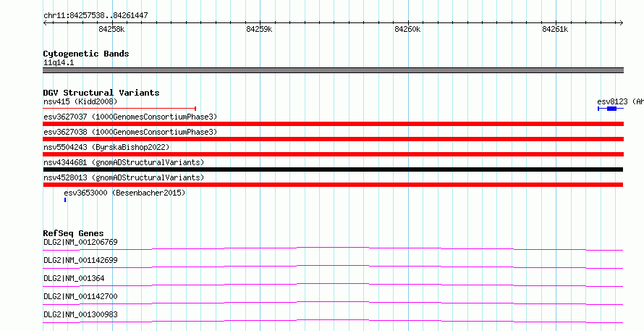This screenshot has width=644, height=331.
Task: Click the ruler's right arrow end
Action: click(x=621, y=23)
